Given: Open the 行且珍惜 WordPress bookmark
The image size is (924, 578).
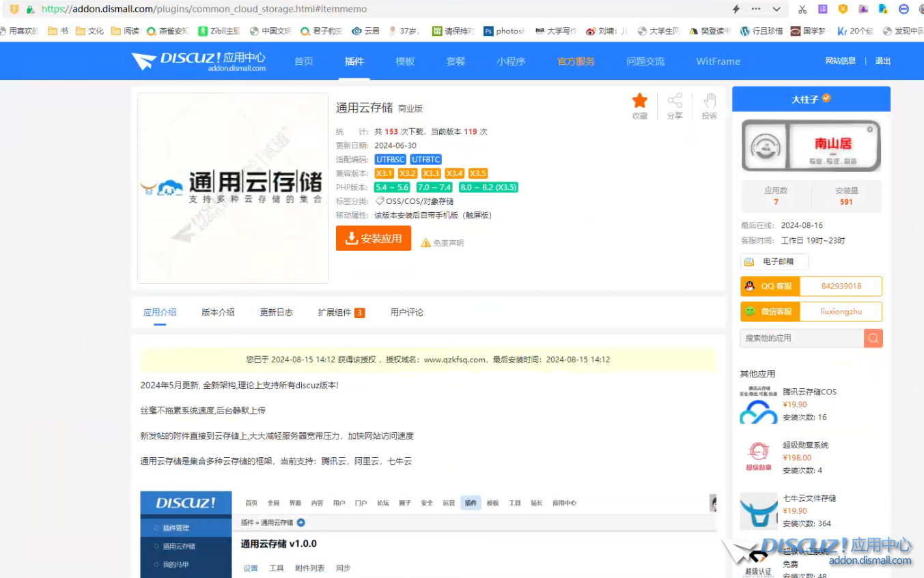Looking at the screenshot, I should [761, 31].
